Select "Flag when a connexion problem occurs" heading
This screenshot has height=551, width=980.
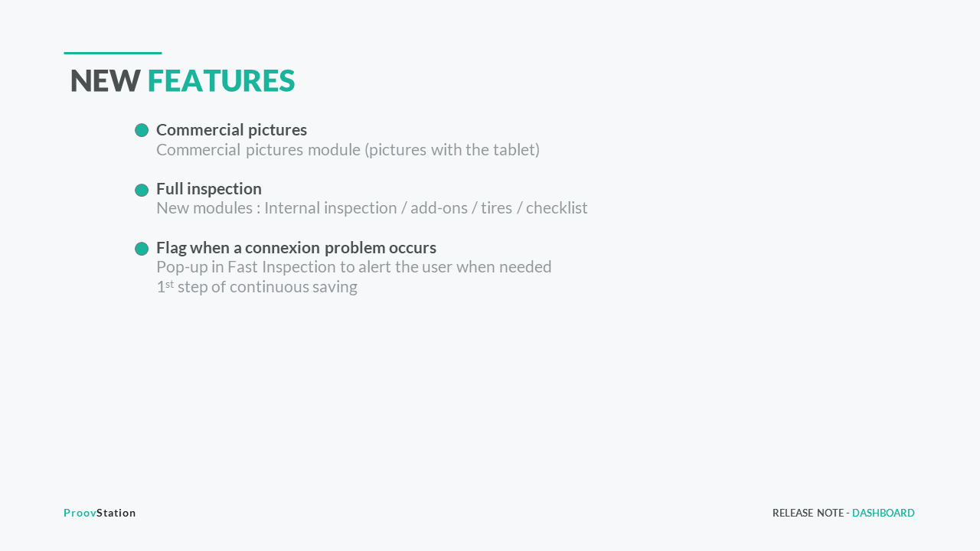click(x=296, y=248)
